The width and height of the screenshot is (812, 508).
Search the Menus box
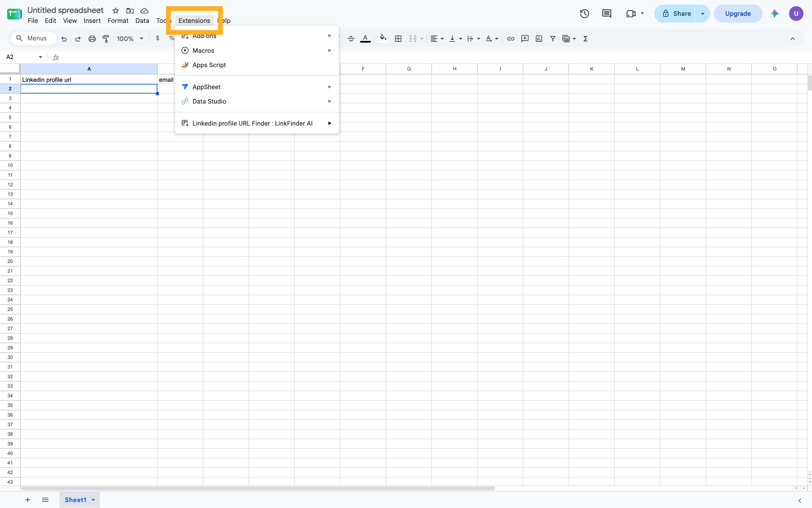click(34, 38)
